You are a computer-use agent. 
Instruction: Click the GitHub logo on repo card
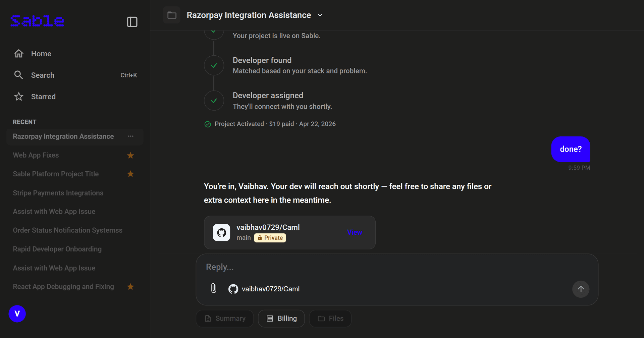point(221,233)
